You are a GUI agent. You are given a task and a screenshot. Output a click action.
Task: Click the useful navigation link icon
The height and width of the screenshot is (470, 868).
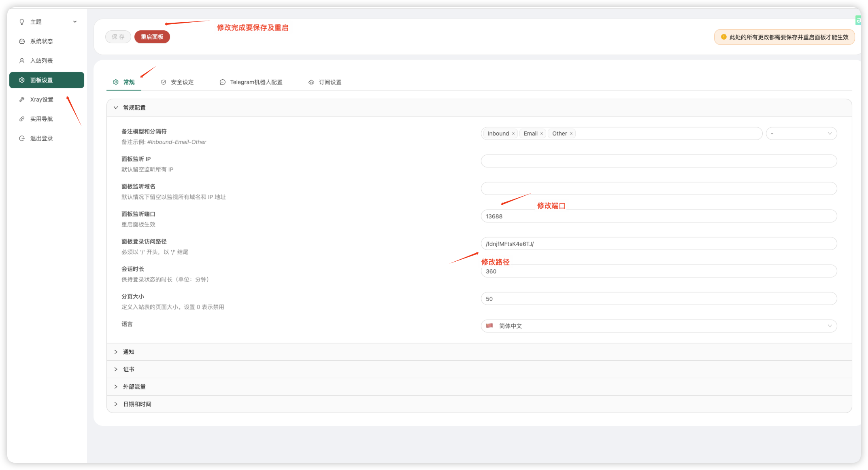22,119
